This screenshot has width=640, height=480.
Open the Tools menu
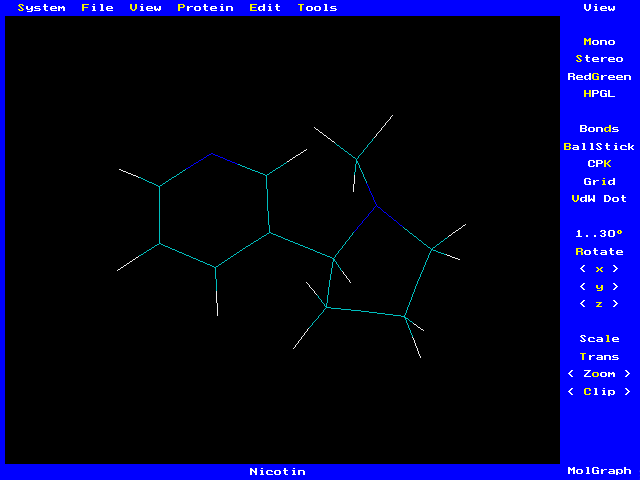pos(317,8)
